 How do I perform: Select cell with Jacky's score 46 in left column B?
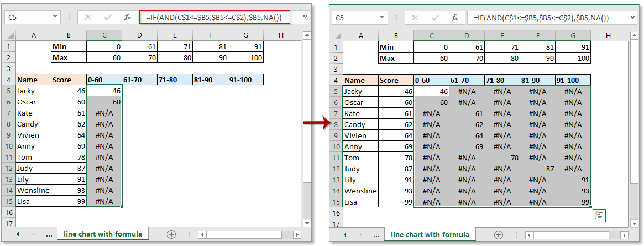click(69, 91)
